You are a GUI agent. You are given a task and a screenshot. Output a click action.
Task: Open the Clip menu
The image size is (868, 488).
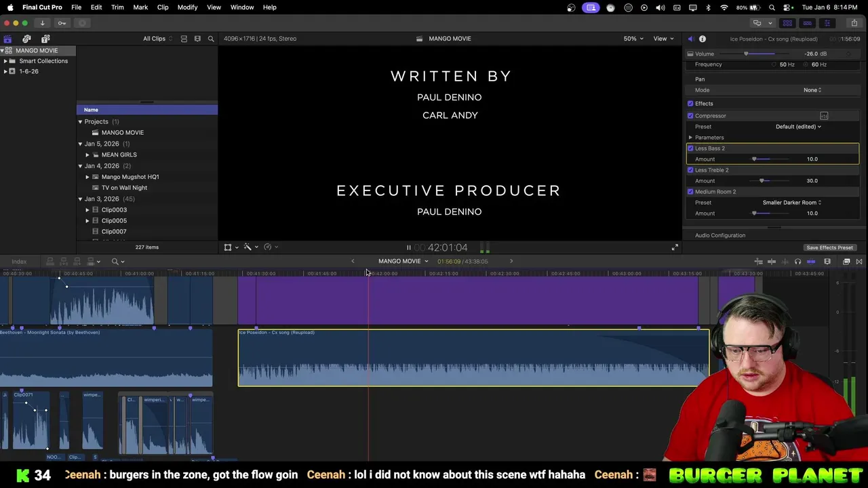click(163, 7)
